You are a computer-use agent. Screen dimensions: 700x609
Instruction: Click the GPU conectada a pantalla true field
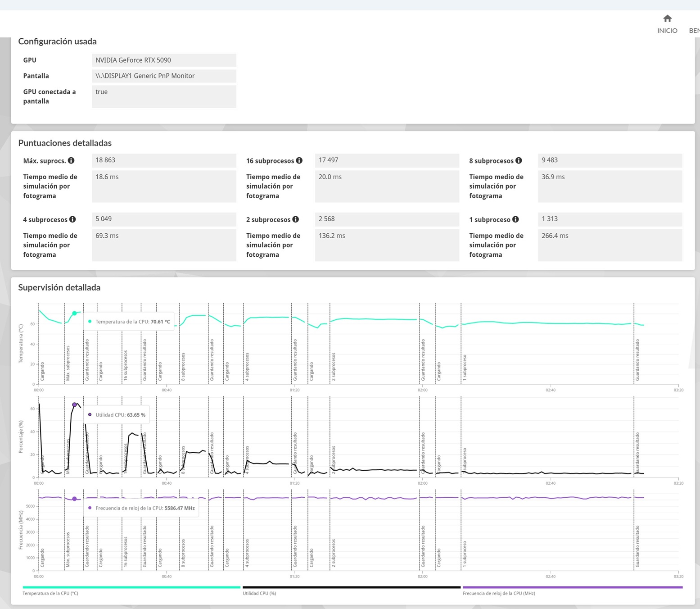(x=164, y=96)
